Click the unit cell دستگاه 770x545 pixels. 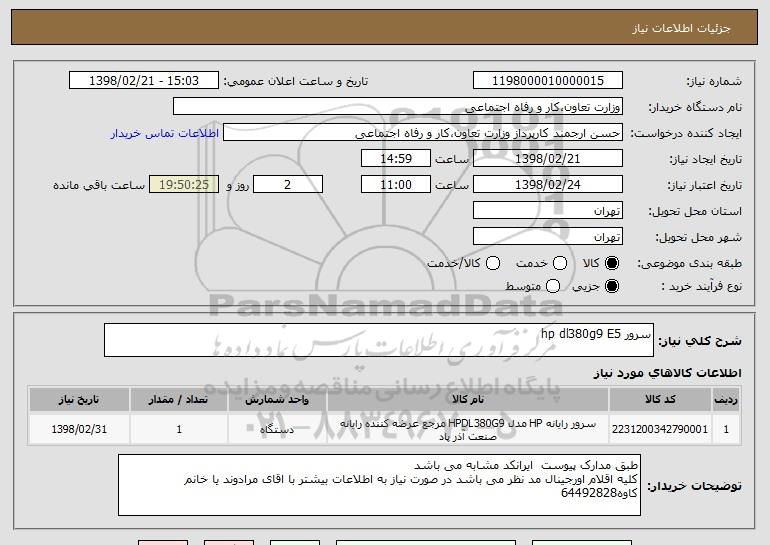pos(277,429)
